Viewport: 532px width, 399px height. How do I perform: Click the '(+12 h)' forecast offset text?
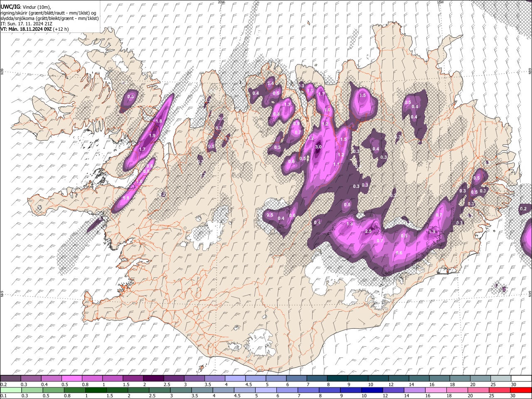click(61, 29)
